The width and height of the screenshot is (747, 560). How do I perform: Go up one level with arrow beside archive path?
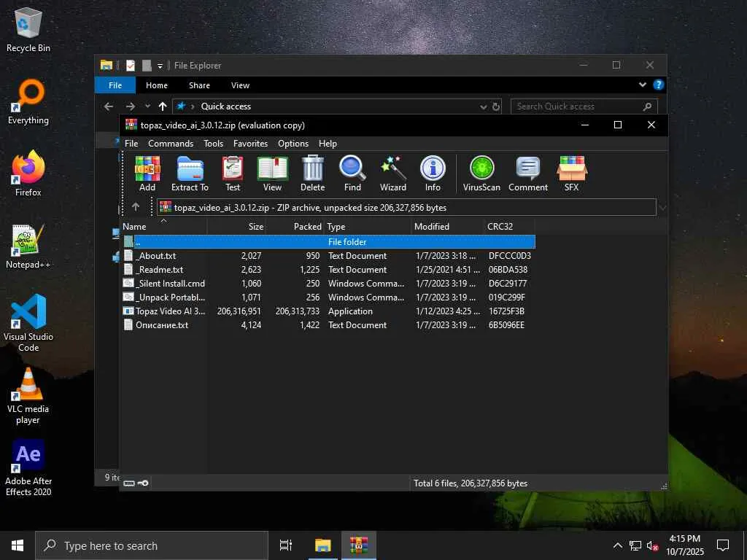tap(136, 207)
